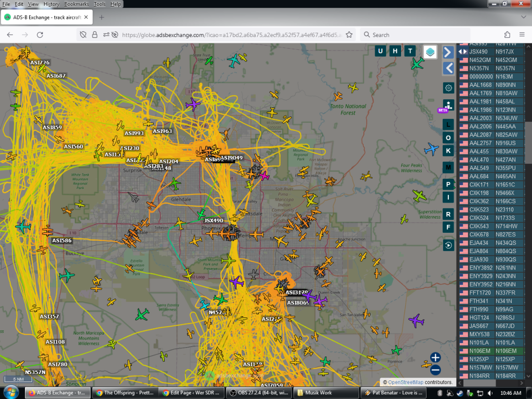Open Musik Work folder from taskbar
This screenshot has height=399, width=532.
pyautogui.click(x=325, y=393)
